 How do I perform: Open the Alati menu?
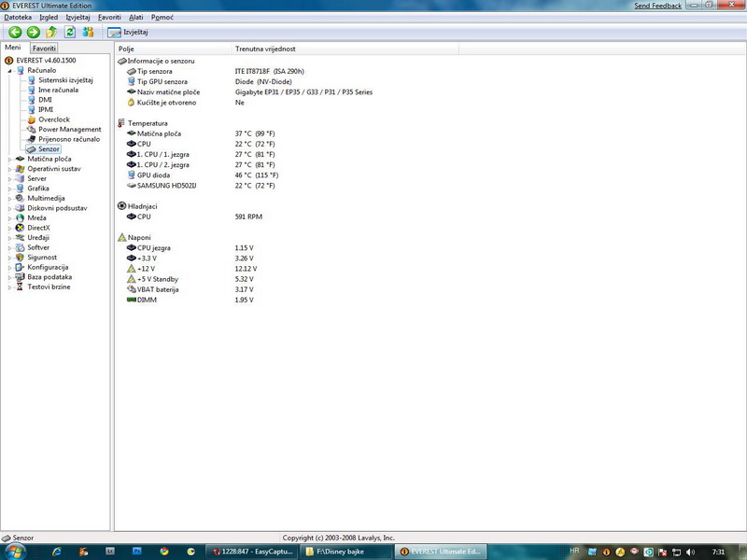pyautogui.click(x=136, y=17)
